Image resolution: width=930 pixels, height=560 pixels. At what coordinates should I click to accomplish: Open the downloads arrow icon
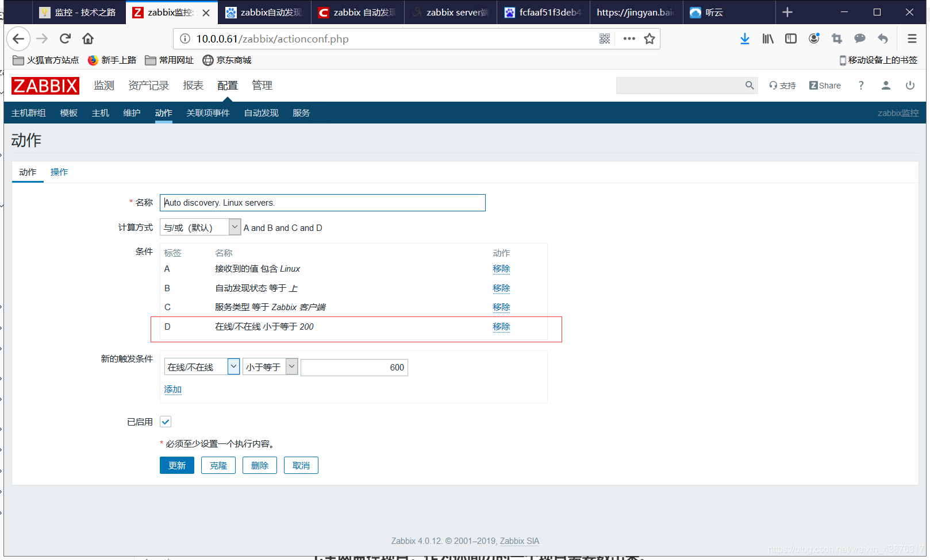tap(745, 38)
